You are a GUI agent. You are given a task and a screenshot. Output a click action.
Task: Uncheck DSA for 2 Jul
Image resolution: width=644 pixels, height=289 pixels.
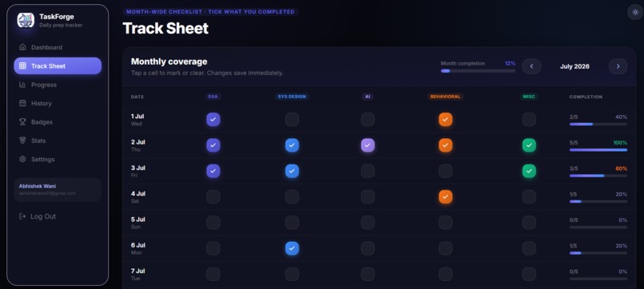coord(213,145)
